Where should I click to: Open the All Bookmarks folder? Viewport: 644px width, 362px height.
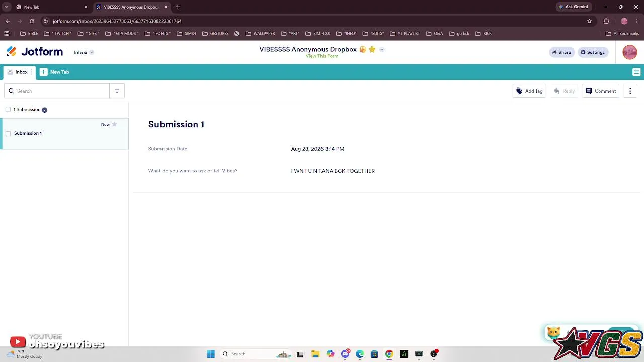tap(622, 34)
